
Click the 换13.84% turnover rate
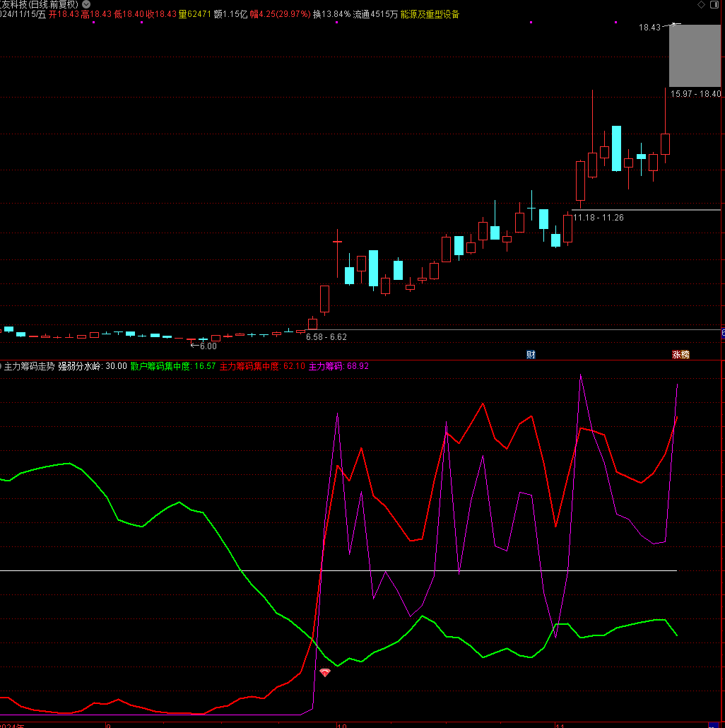click(332, 14)
